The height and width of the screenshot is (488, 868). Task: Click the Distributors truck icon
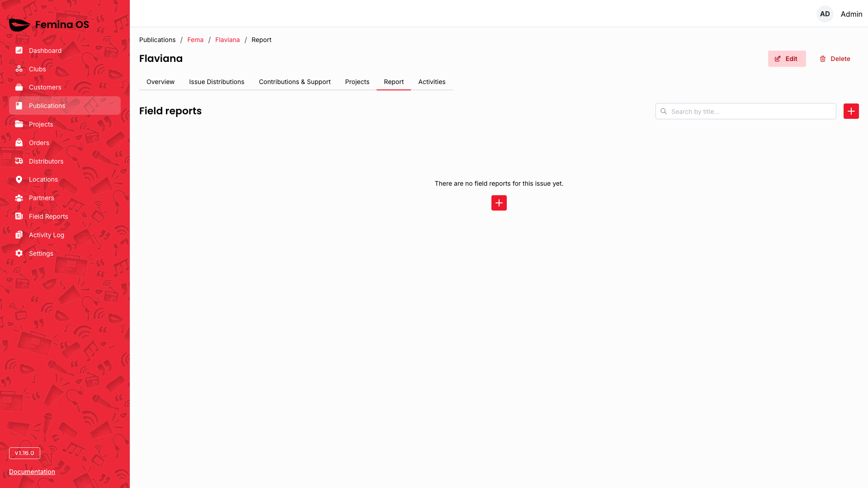click(19, 161)
